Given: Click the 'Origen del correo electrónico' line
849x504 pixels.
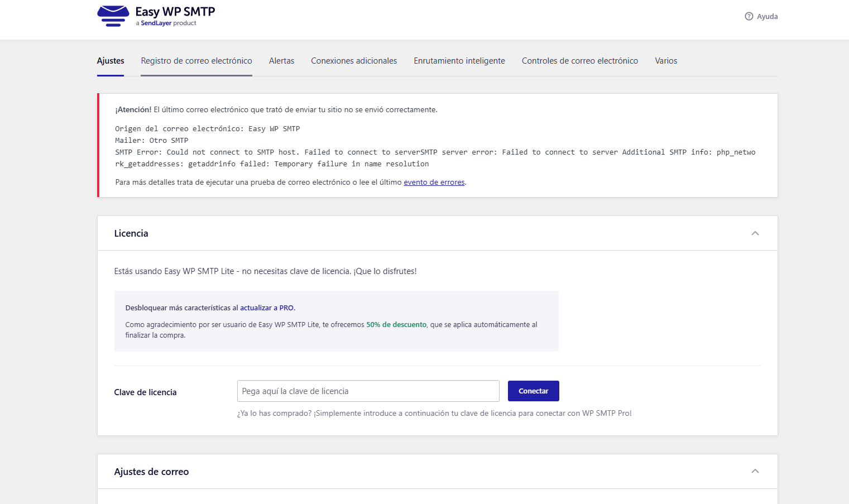Looking at the screenshot, I should click(x=208, y=129).
